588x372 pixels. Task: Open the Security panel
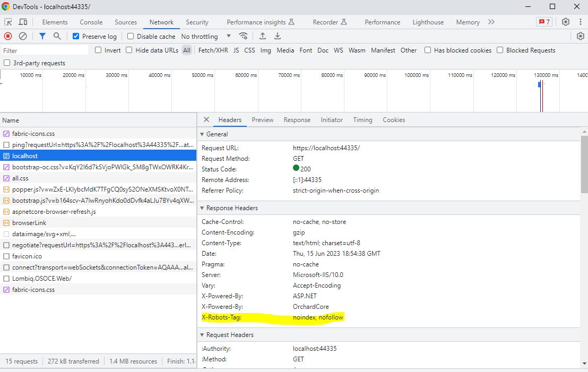tap(197, 22)
